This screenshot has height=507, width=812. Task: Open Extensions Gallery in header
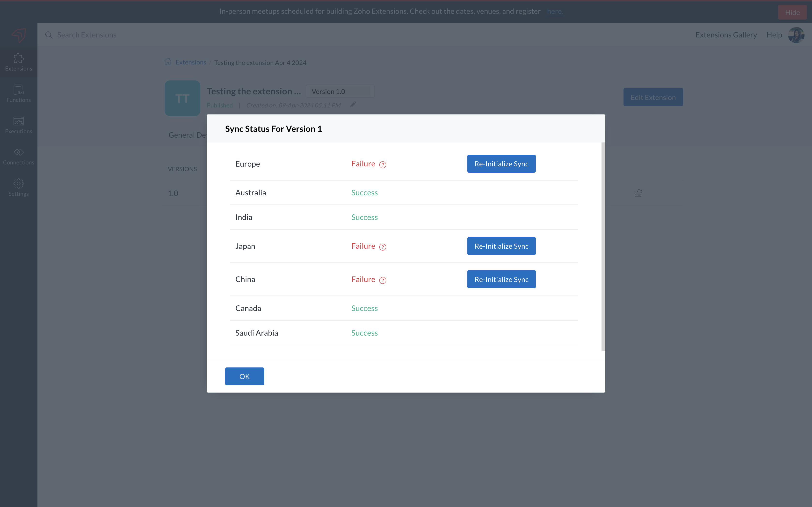point(726,35)
